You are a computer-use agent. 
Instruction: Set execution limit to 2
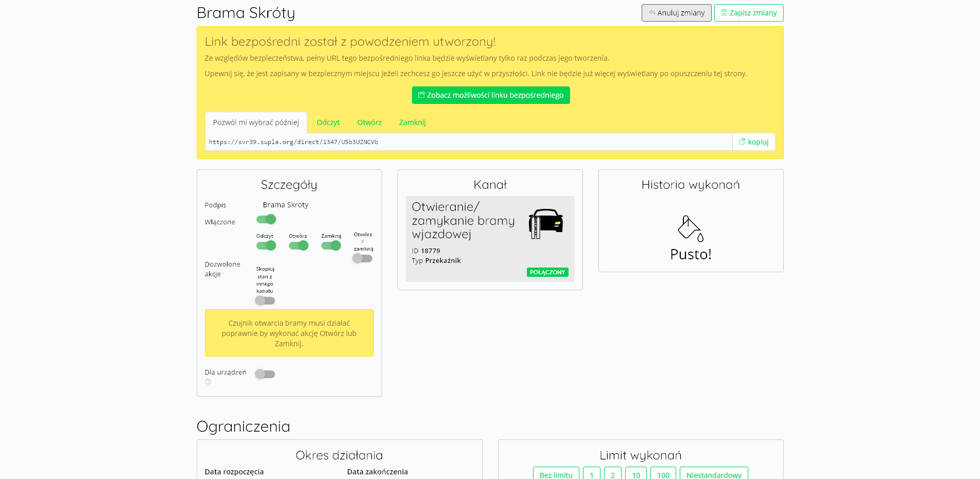click(613, 475)
